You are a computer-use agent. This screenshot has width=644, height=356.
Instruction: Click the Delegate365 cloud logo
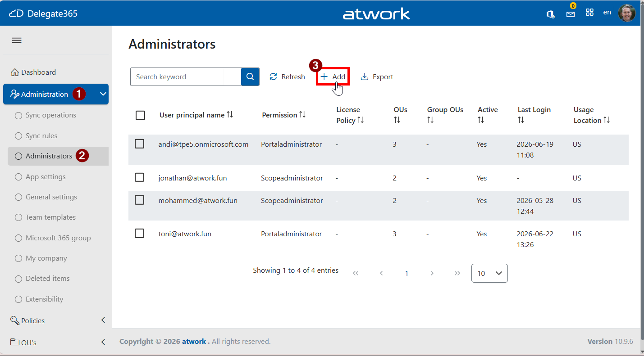pos(16,14)
